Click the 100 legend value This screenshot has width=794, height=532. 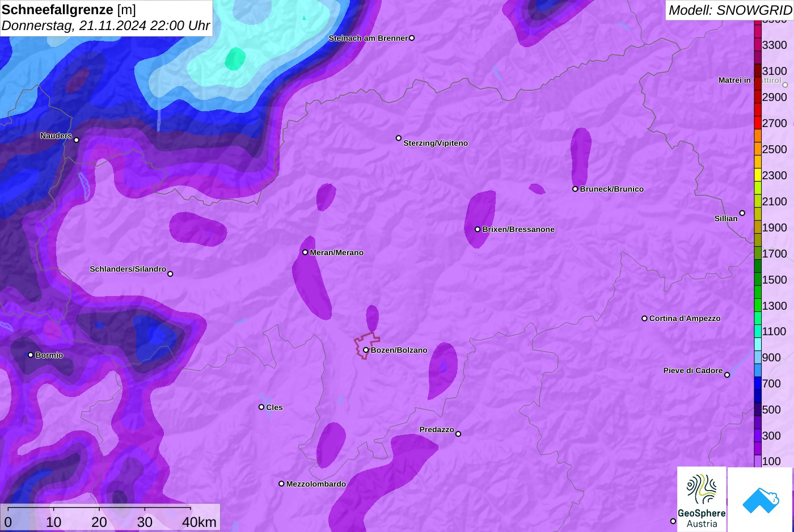[x=771, y=461]
